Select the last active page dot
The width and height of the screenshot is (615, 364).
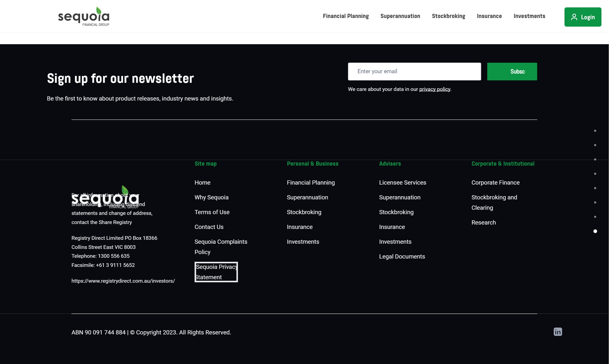(x=595, y=231)
